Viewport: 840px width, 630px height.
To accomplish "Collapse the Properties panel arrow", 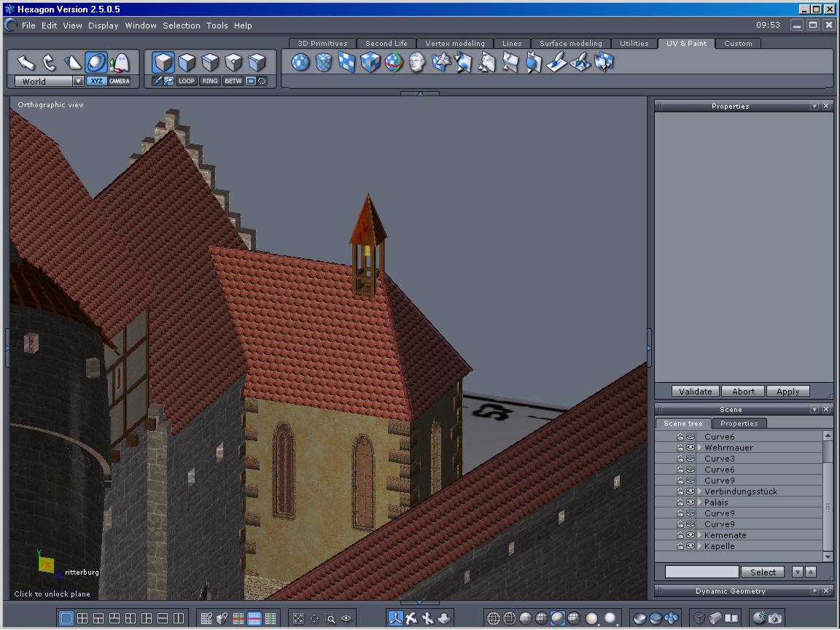I will coord(814,106).
